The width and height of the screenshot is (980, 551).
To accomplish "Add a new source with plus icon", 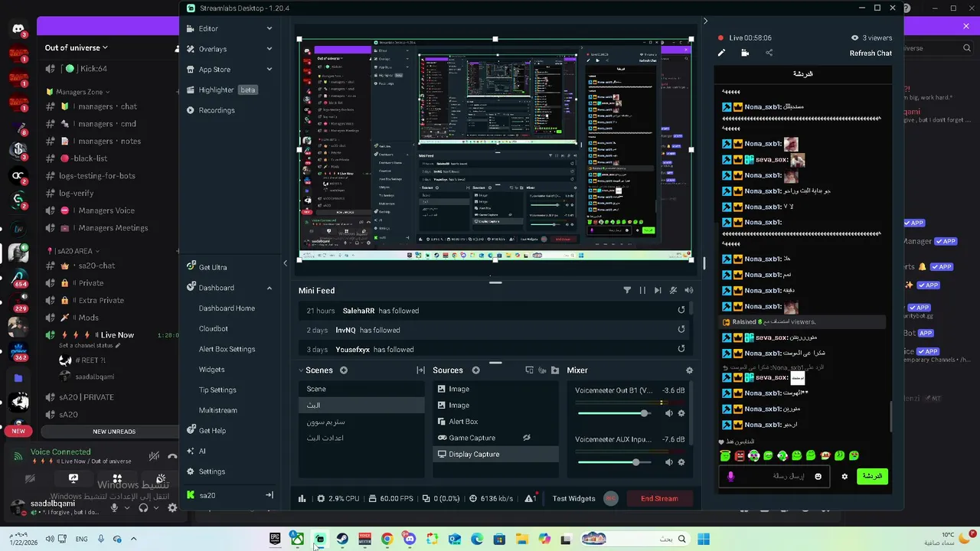I will (475, 370).
